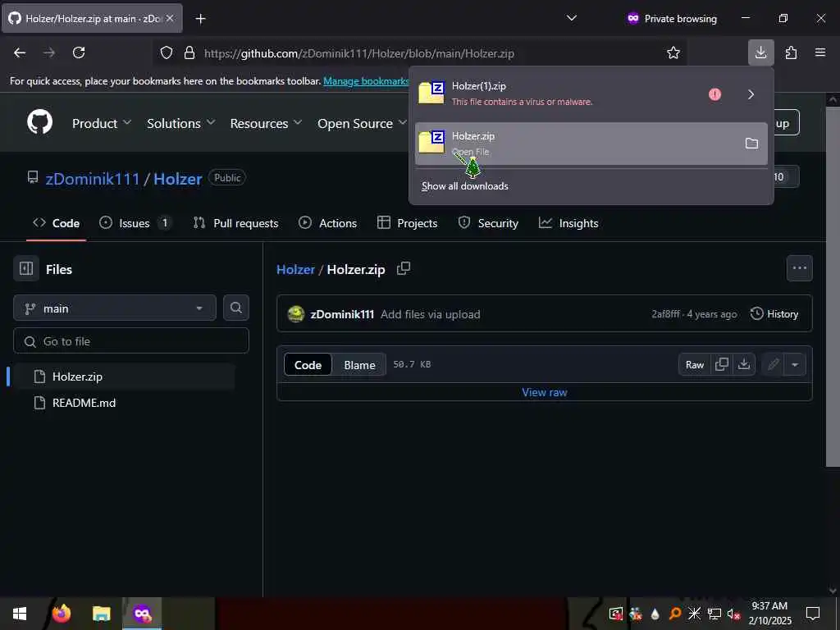Image resolution: width=840 pixels, height=630 pixels.
Task: Launch Firefox from the taskbar
Action: (x=62, y=614)
